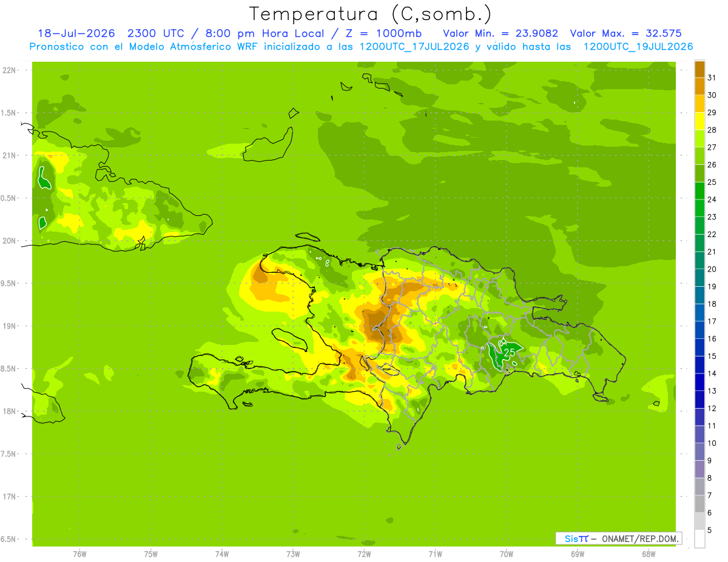Click the colorbar segment between 26 and 27
Image resolution: width=728 pixels, height=562 pixels.
pyautogui.click(x=699, y=156)
